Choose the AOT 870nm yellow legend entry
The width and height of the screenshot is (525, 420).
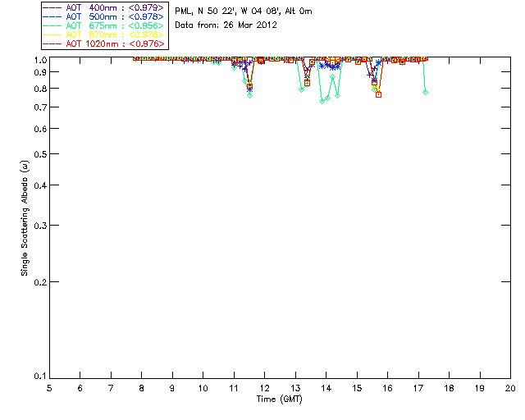(x=105, y=34)
